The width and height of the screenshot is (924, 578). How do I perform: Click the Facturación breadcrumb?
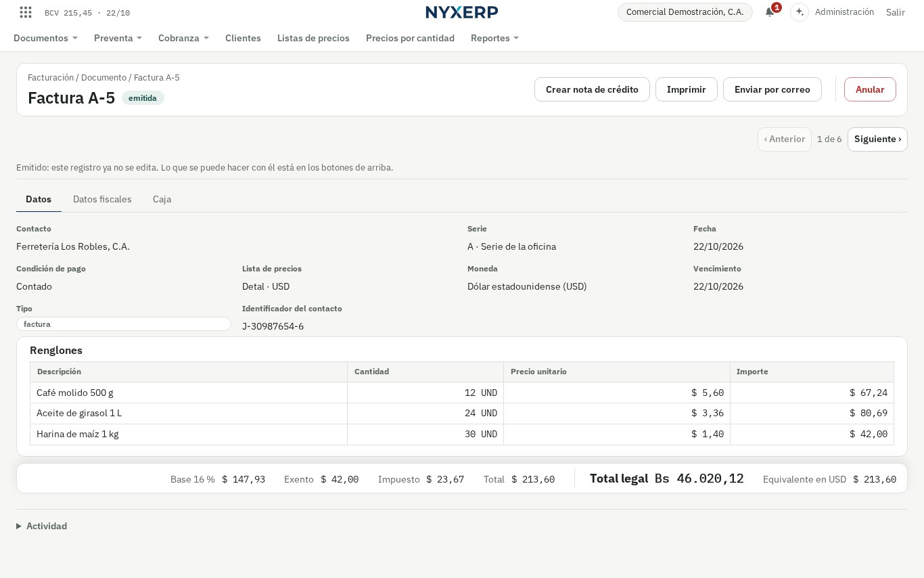pos(51,78)
